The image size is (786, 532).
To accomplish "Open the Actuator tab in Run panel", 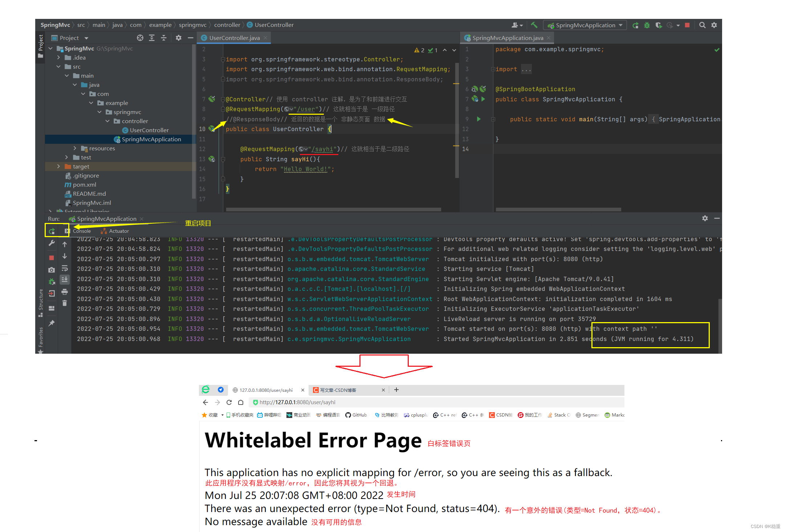I will click(x=118, y=231).
